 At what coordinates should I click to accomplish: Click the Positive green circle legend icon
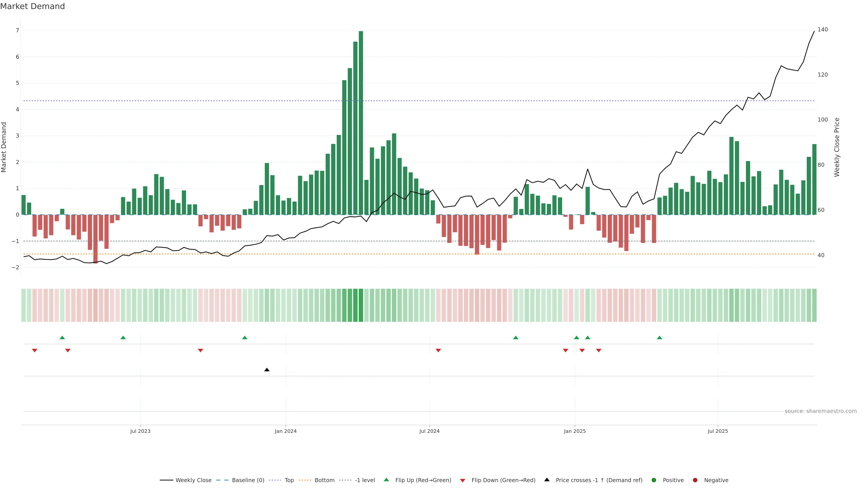(x=654, y=480)
